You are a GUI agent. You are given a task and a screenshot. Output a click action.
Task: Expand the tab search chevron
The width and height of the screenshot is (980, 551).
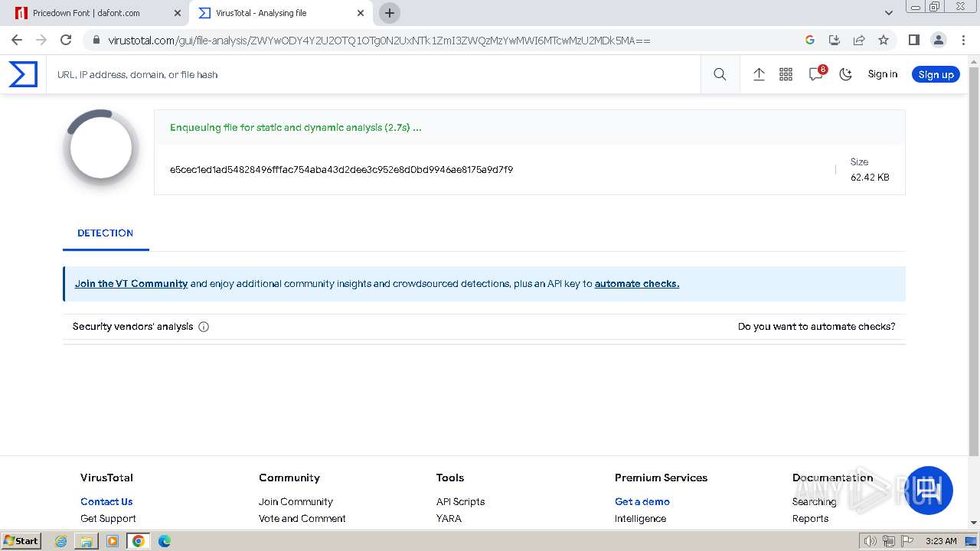point(888,13)
